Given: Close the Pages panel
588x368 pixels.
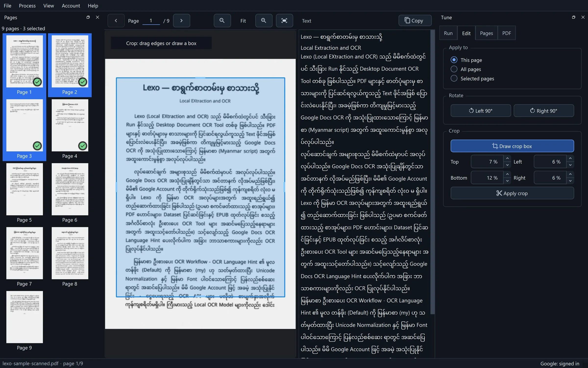Looking at the screenshot, I should pyautogui.click(x=98, y=17).
